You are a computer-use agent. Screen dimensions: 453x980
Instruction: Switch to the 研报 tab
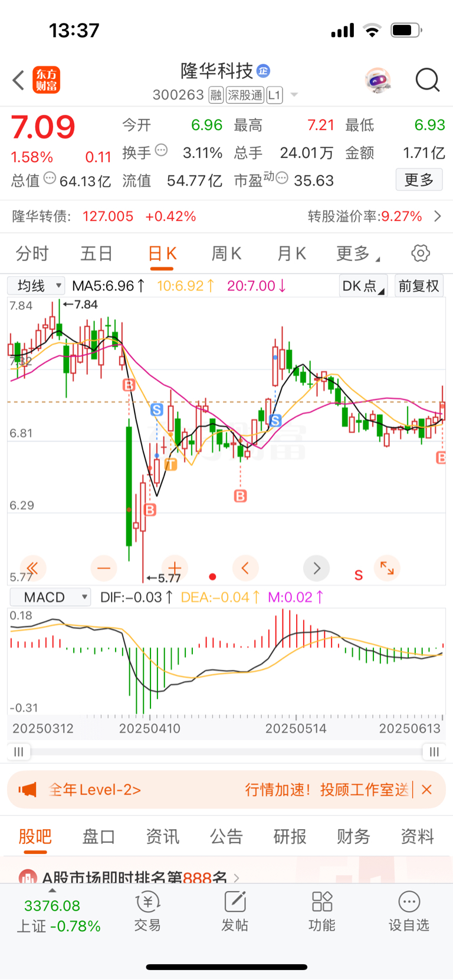click(290, 836)
